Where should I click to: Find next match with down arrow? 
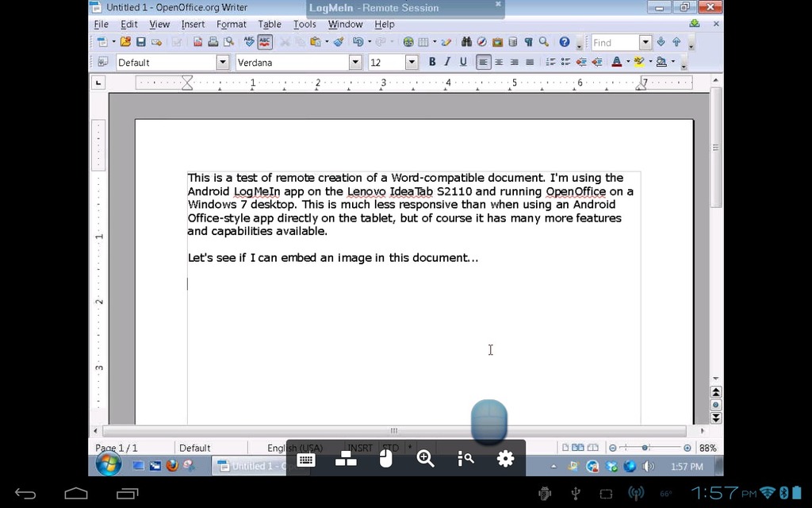(x=661, y=42)
